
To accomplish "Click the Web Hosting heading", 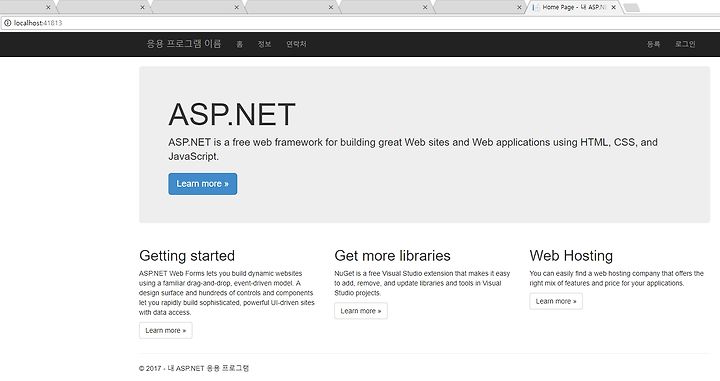I will (x=571, y=256).
